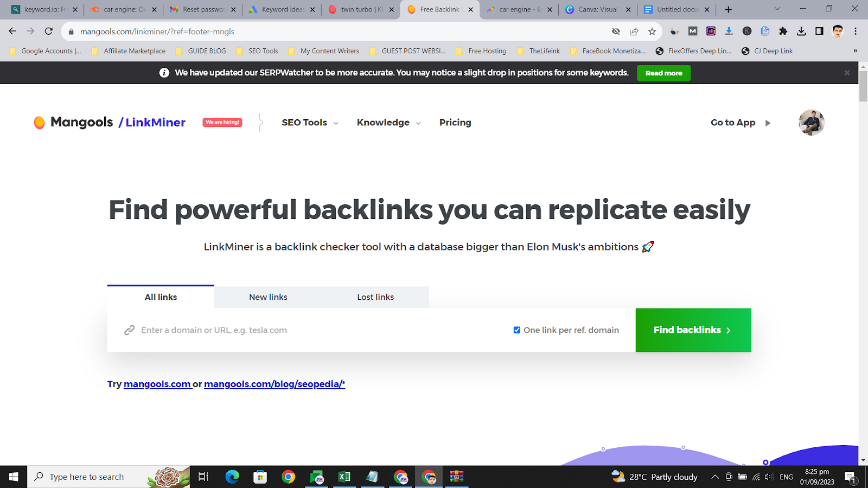This screenshot has width=868, height=488.
Task: Reload the page with the refresh icon
Action: [x=49, y=31]
